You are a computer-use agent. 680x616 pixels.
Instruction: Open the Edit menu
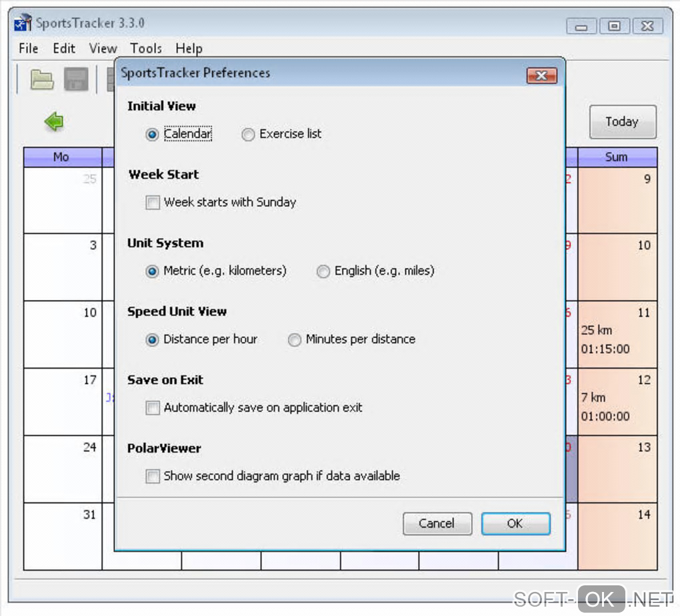tap(64, 49)
